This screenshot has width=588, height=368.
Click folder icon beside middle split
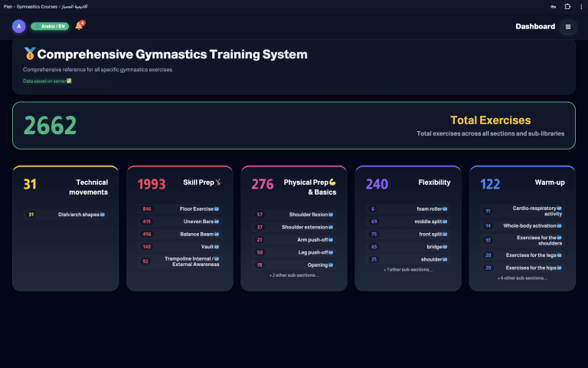(x=445, y=222)
